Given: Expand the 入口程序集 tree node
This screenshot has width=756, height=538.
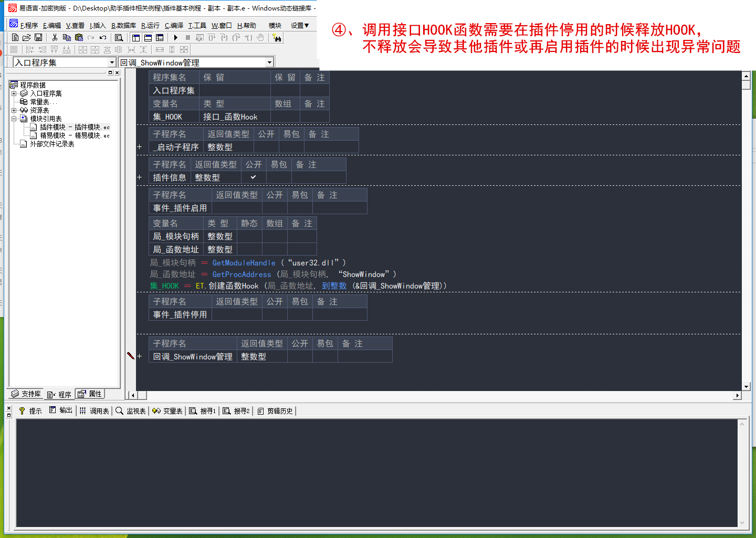Looking at the screenshot, I should point(14,93).
